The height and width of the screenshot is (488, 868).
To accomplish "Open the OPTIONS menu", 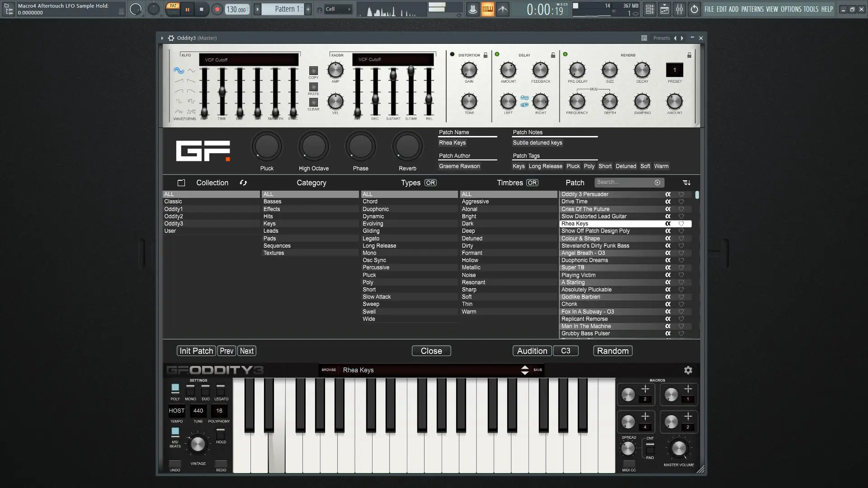I will click(791, 9).
